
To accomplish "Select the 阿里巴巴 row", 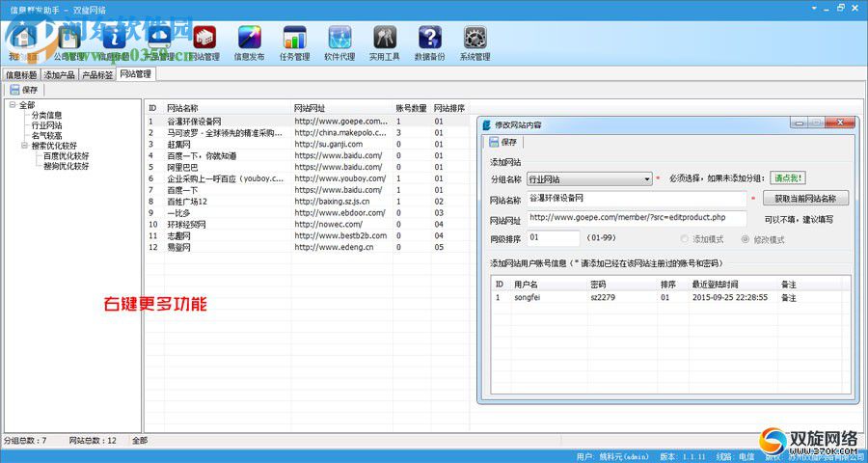I will [308, 167].
